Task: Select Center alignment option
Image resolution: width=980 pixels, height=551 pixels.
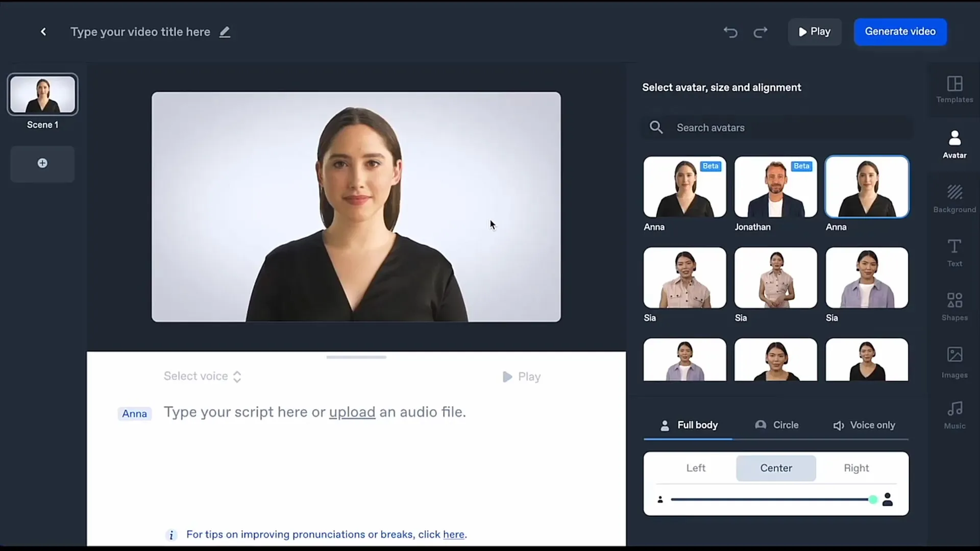Action: [x=776, y=467]
